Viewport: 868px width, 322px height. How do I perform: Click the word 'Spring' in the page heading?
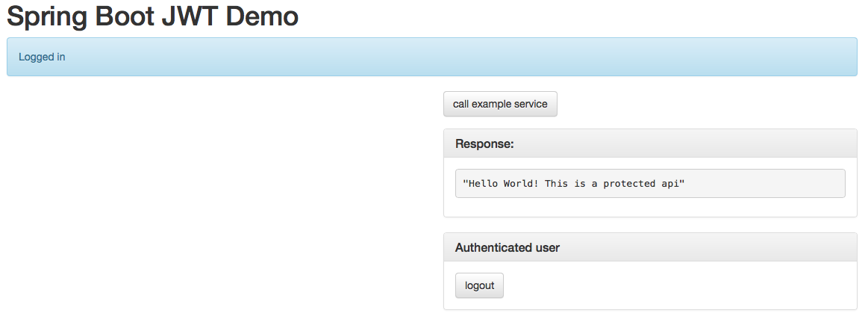click(47, 18)
